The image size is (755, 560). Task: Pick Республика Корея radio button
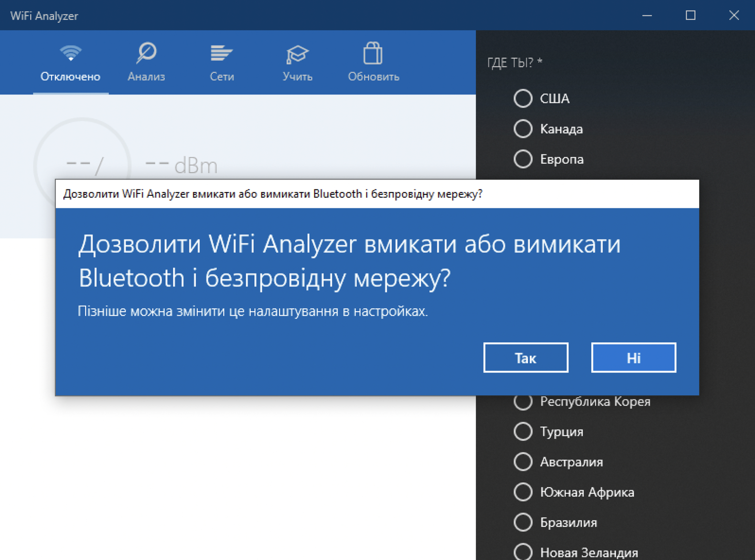click(523, 401)
